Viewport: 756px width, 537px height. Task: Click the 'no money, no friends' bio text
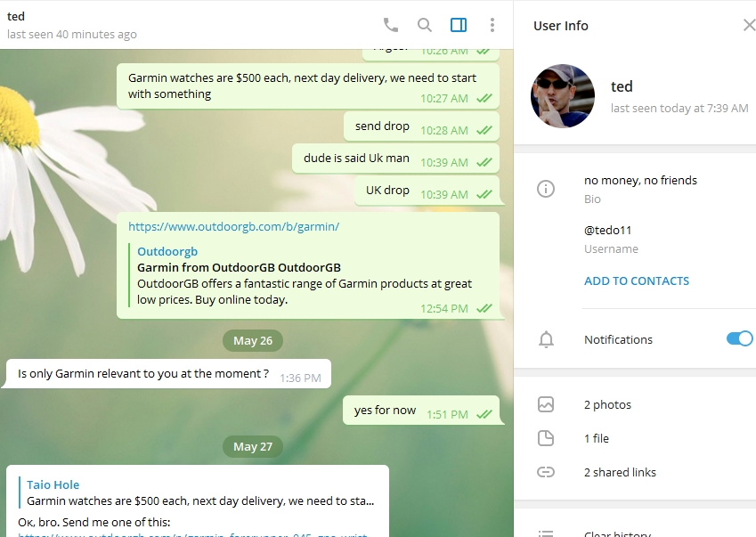click(640, 180)
